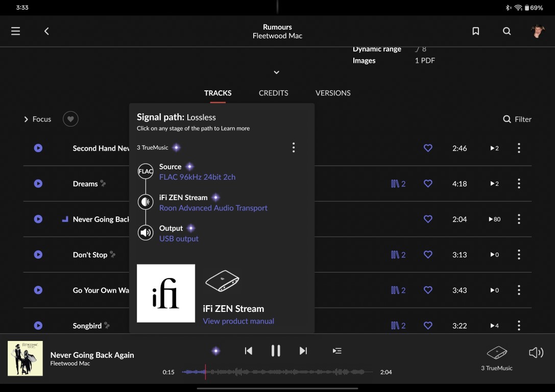Toggle the heart filter beside Focus
The width and height of the screenshot is (555, 392).
pyautogui.click(x=70, y=119)
